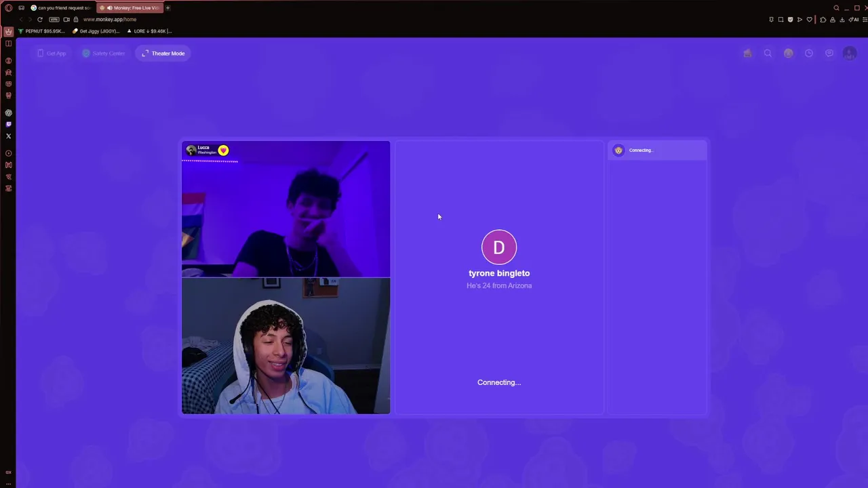The height and width of the screenshot is (488, 868).
Task: Open the Monkey history clock icon
Action: click(809, 54)
